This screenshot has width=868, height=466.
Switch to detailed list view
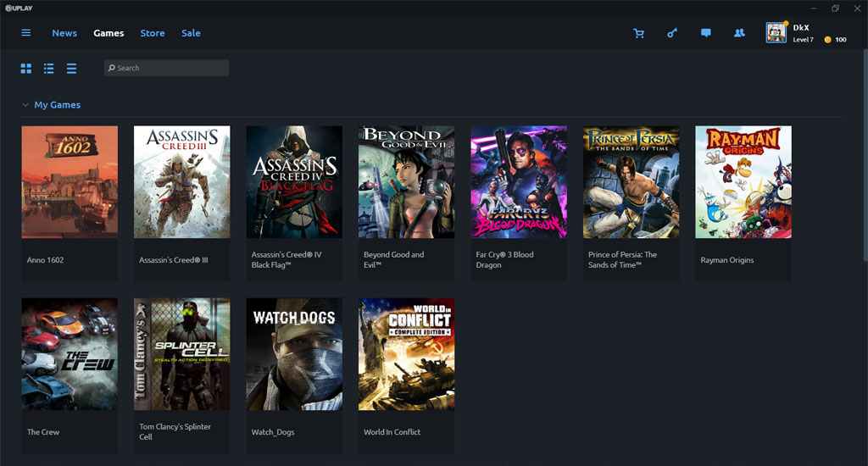(49, 68)
